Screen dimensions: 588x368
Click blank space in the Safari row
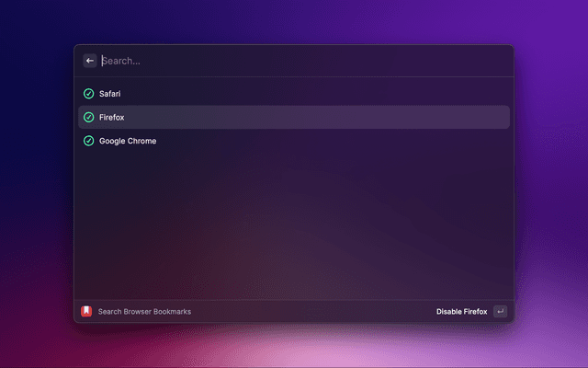(x=322, y=94)
